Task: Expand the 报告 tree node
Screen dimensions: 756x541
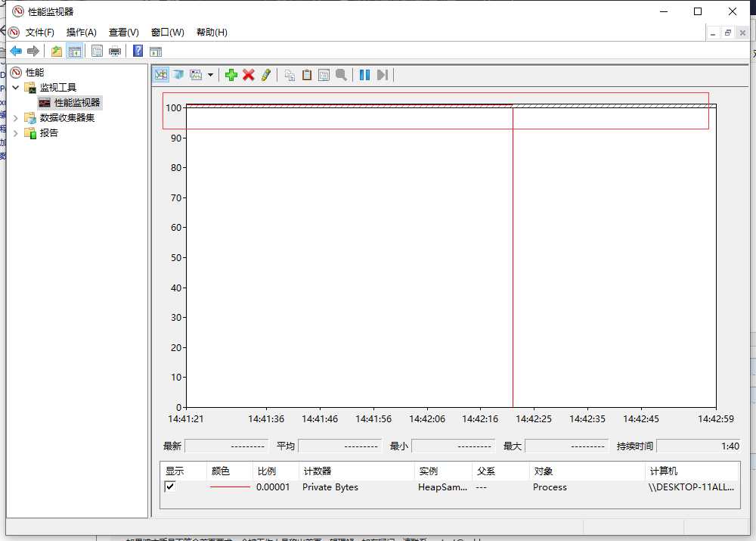Action: 15,133
